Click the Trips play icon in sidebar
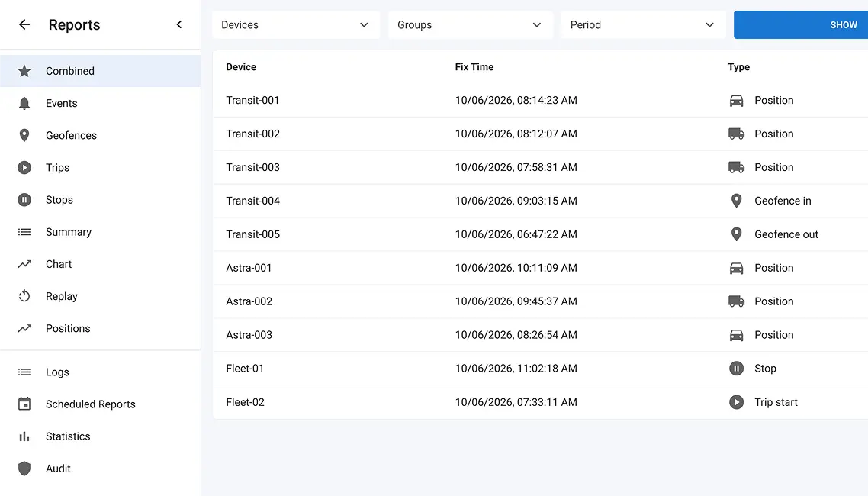 [x=24, y=168]
